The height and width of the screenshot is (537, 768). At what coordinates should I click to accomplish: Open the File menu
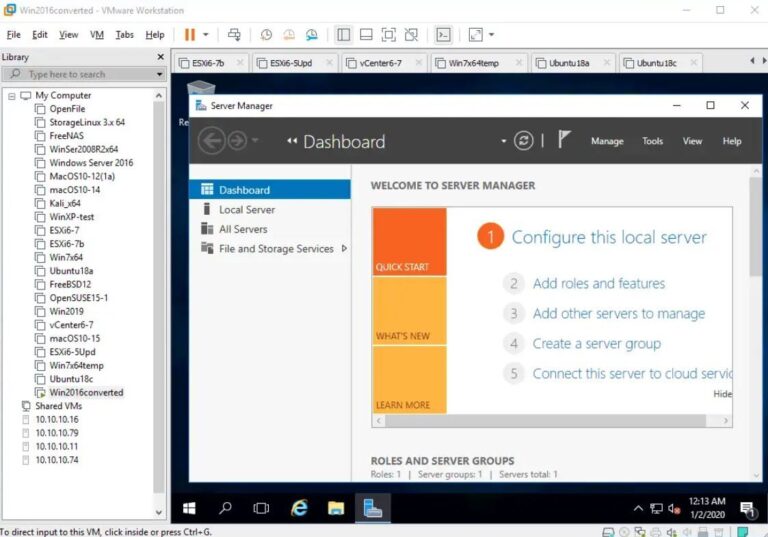coord(13,35)
